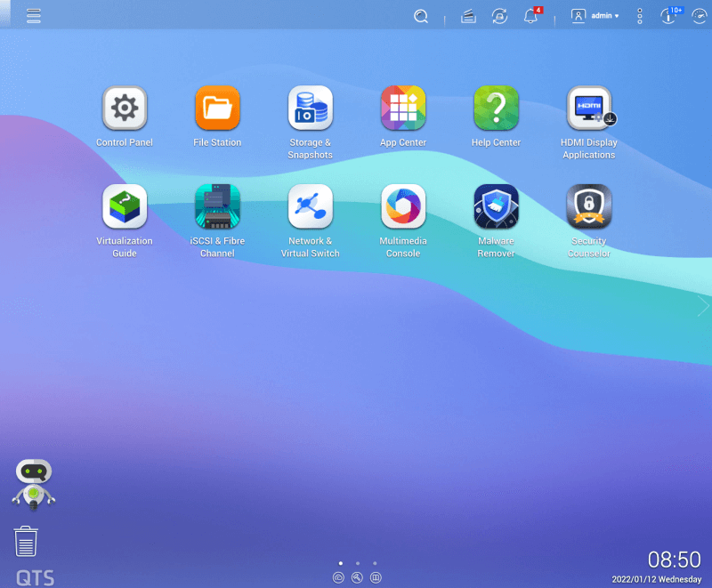
Task: Open the main menu hamburger
Action: tap(34, 15)
